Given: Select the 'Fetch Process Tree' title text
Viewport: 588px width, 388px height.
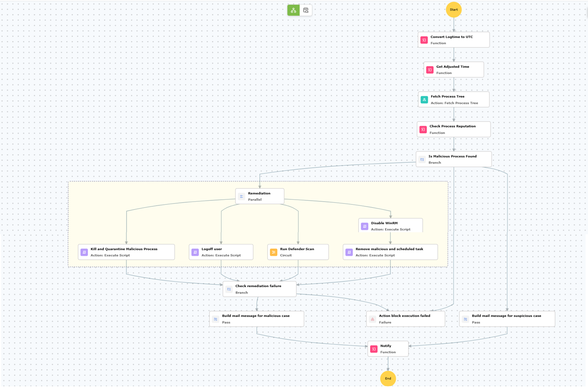Looking at the screenshot, I should click(x=447, y=97).
